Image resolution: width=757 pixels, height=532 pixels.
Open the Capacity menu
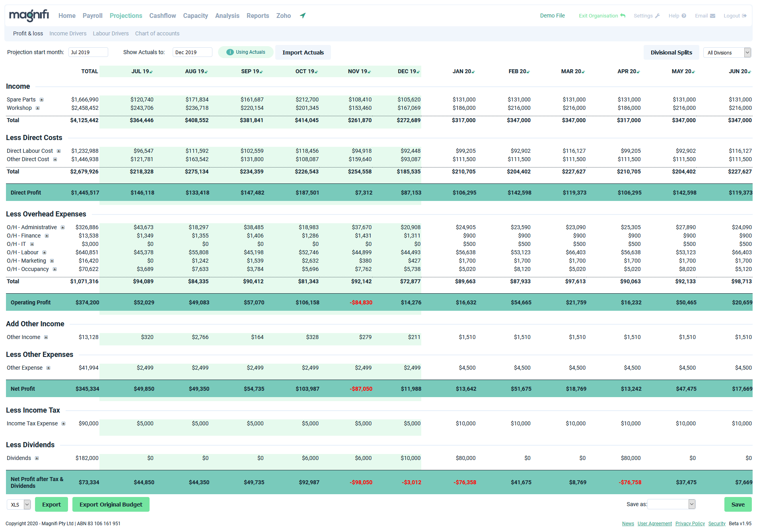195,16
